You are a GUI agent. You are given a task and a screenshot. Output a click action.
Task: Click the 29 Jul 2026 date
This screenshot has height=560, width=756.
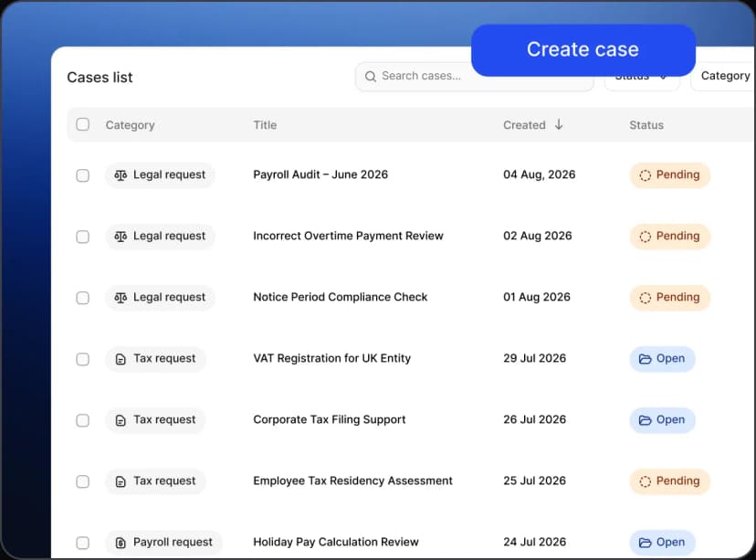coord(535,358)
